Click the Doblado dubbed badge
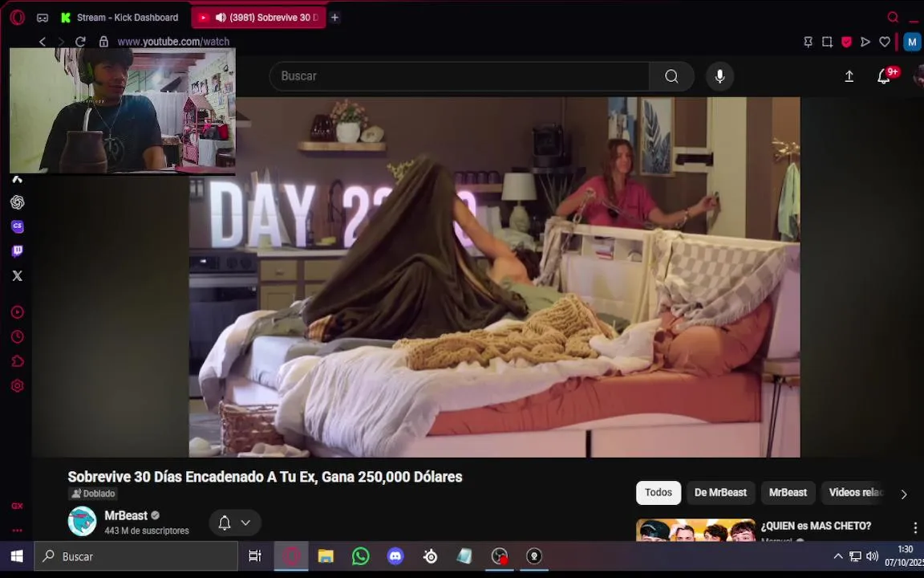This screenshot has height=578, width=924. 93,494
